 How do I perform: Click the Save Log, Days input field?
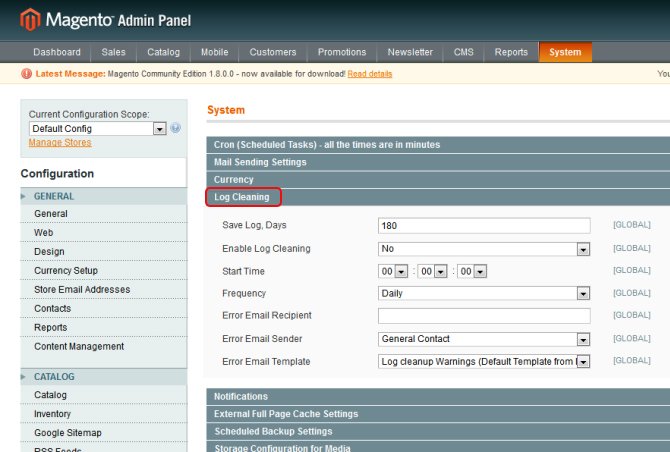pyautogui.click(x=484, y=226)
